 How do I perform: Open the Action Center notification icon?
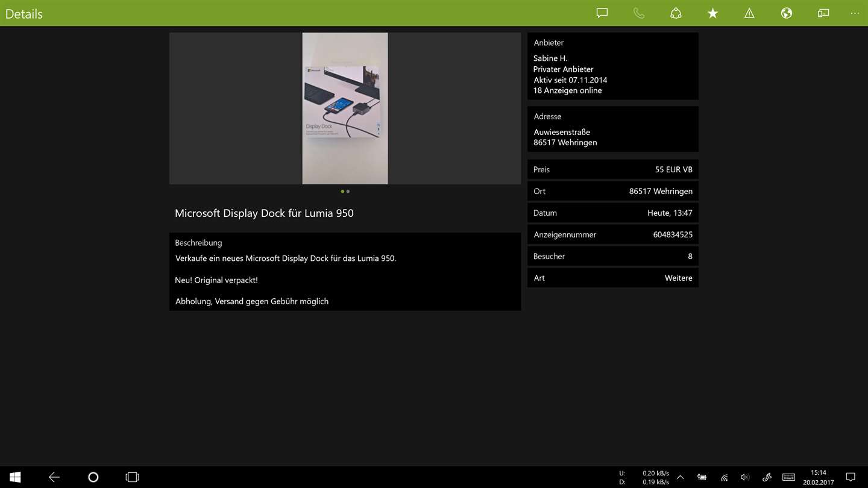pyautogui.click(x=851, y=477)
